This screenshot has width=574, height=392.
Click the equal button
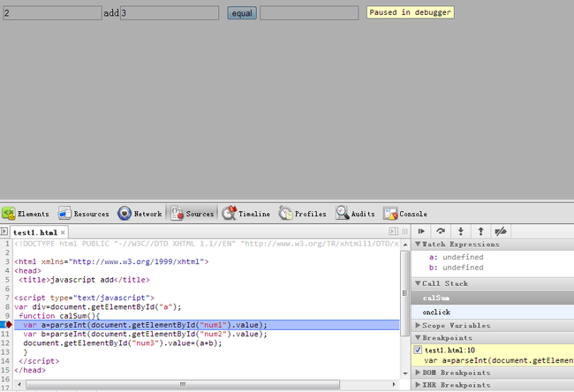242,13
